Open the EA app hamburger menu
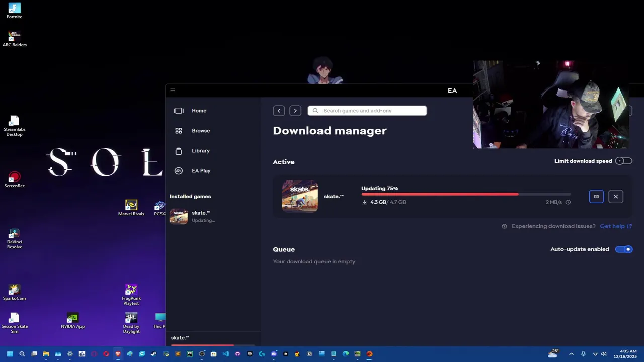The height and width of the screenshot is (362, 644). coord(173,90)
